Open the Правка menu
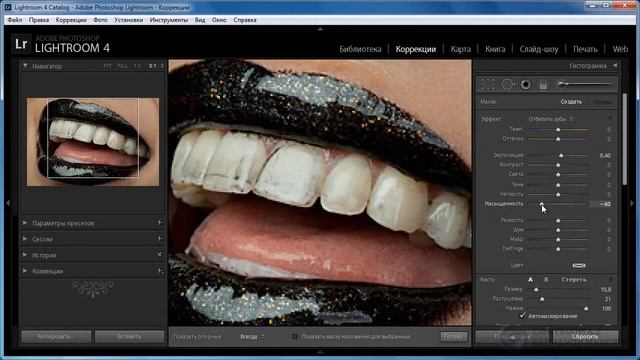 39,20
